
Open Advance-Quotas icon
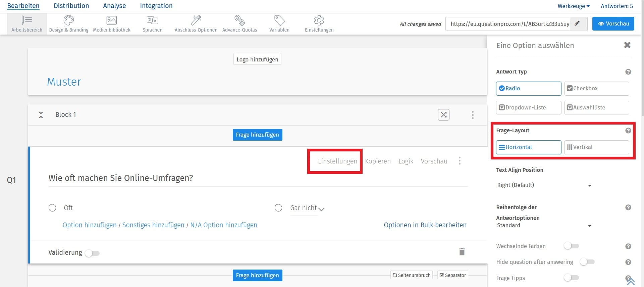pyautogui.click(x=239, y=20)
